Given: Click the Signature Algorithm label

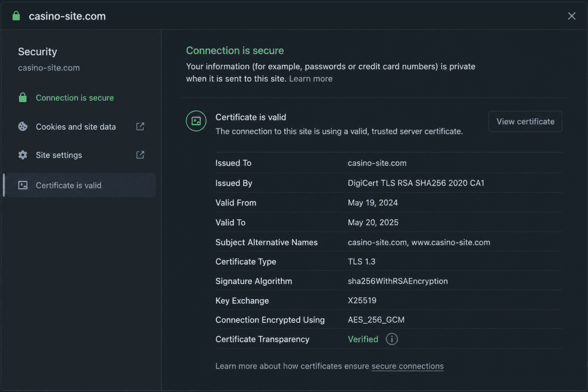Looking at the screenshot, I should pyautogui.click(x=253, y=281).
